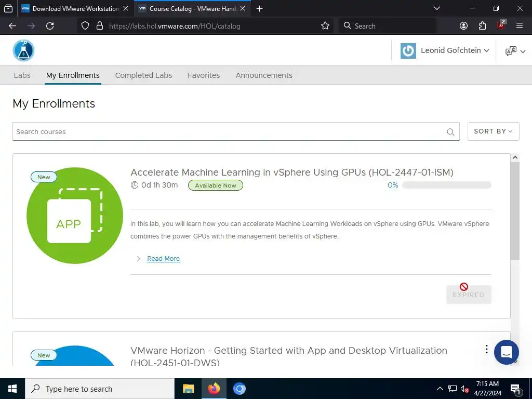Click the Firefox taskbar icon
532x399 pixels.
coord(214,389)
